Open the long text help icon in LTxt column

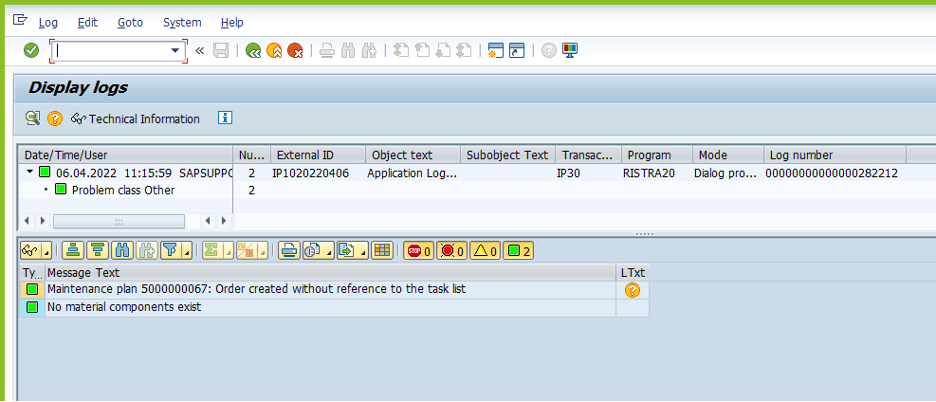point(632,290)
